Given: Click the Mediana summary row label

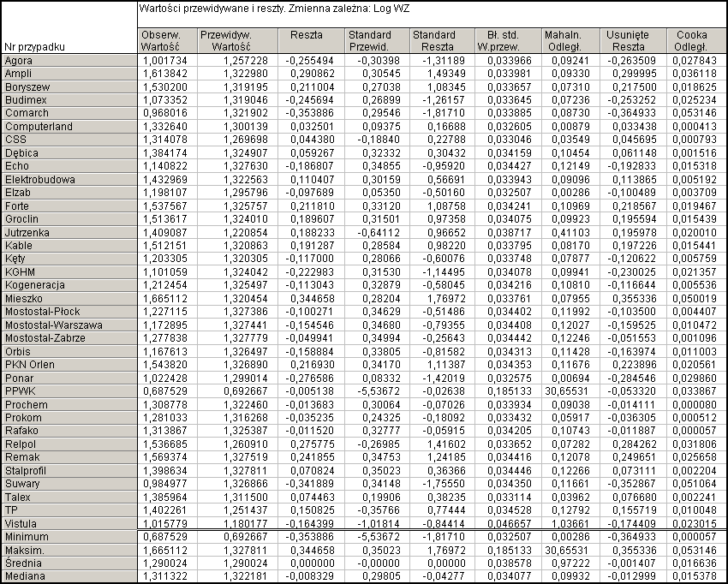Looking at the screenshot, I should pyautogui.click(x=69, y=576).
